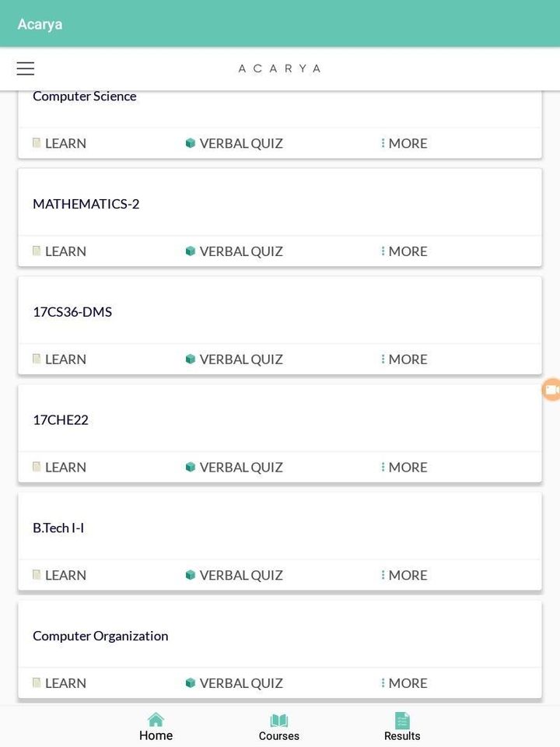Switch to the Courses tab label
Image resolution: width=560 pixels, height=747 pixels.
[x=278, y=736]
